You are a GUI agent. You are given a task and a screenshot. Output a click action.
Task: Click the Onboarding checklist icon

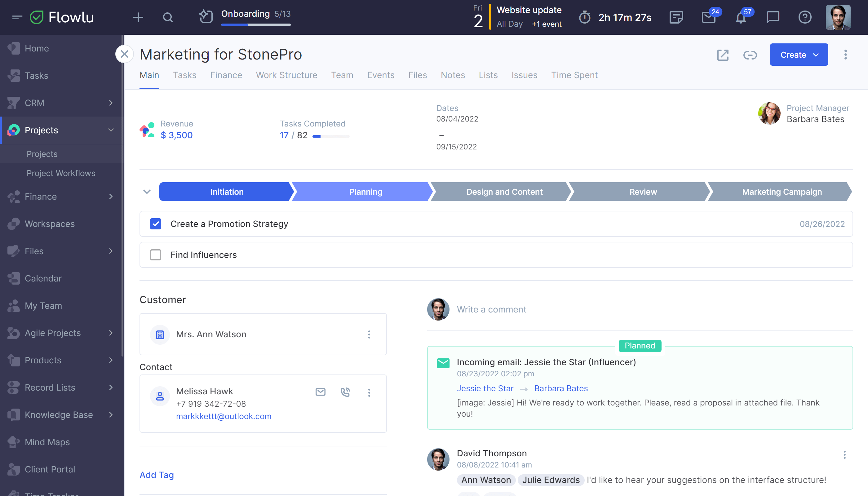pyautogui.click(x=206, y=17)
